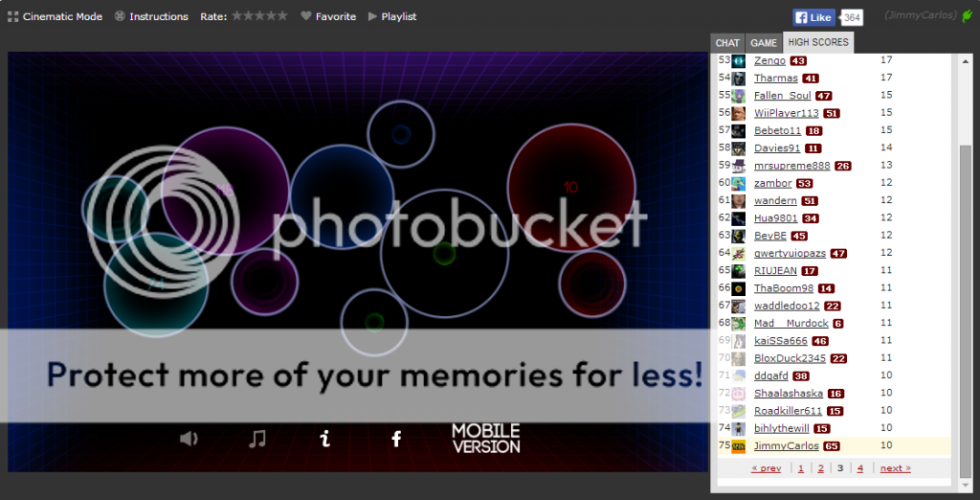Open the Playlist play-arrow icon

(x=372, y=17)
